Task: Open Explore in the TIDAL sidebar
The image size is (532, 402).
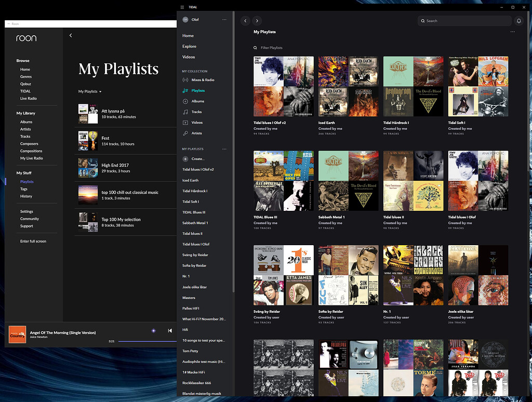Action: [189, 46]
